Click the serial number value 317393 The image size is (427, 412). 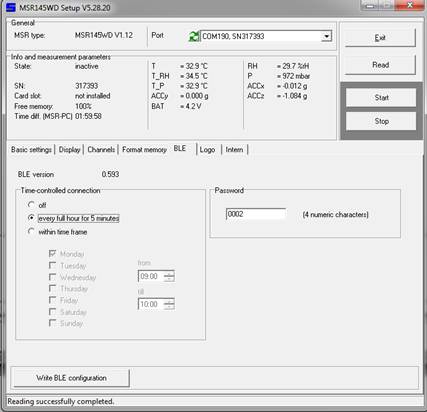(86, 86)
